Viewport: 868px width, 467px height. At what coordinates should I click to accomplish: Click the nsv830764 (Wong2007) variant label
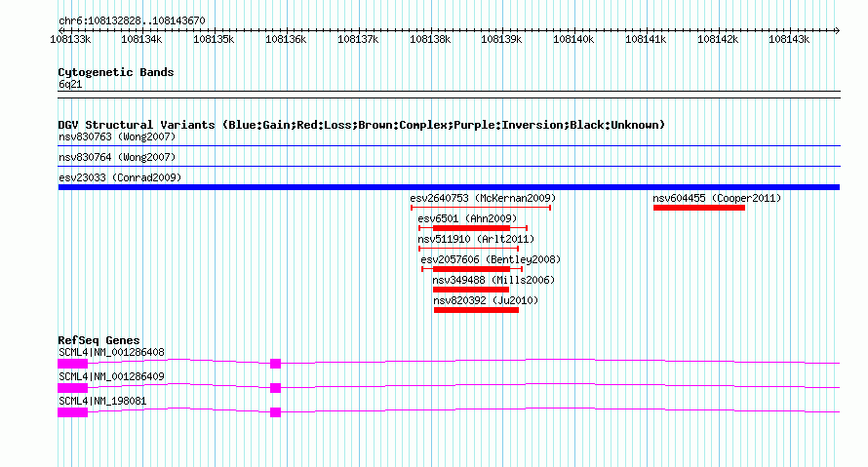tap(117, 157)
